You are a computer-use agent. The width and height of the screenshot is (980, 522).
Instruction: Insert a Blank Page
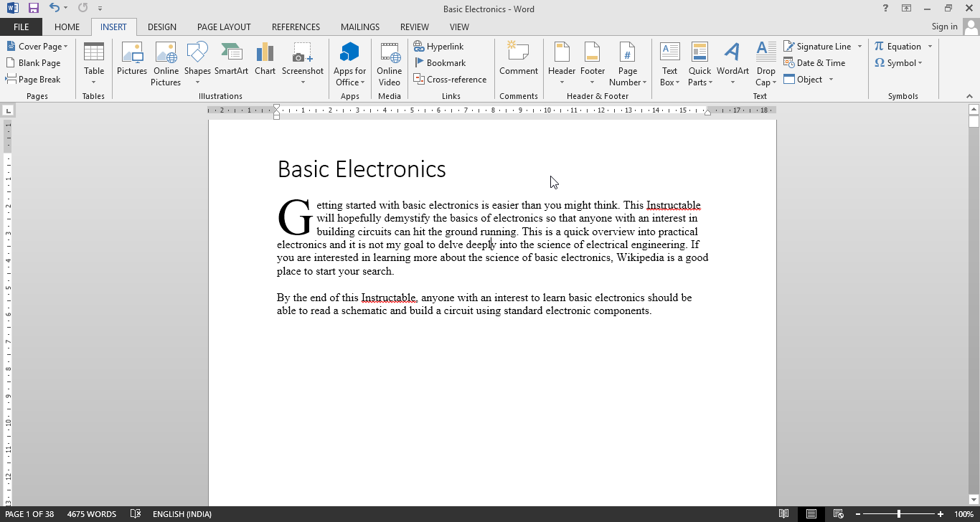point(33,63)
